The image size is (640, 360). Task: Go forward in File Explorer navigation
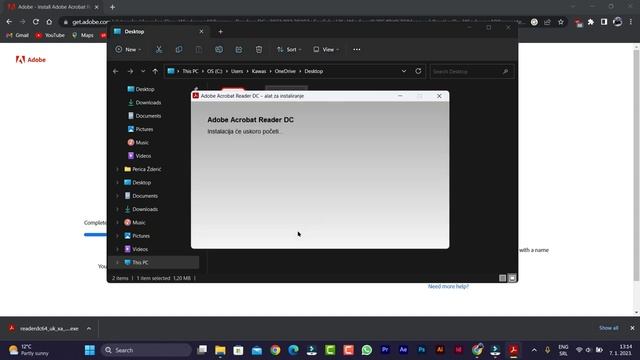coord(130,71)
